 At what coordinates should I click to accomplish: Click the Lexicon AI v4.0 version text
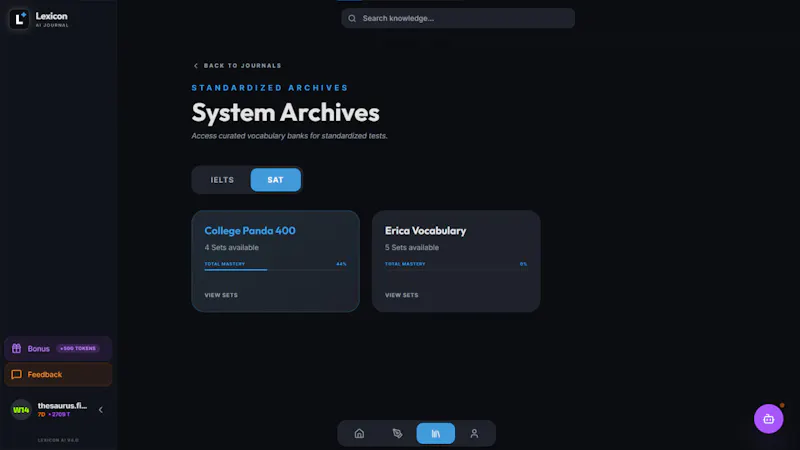[58, 440]
